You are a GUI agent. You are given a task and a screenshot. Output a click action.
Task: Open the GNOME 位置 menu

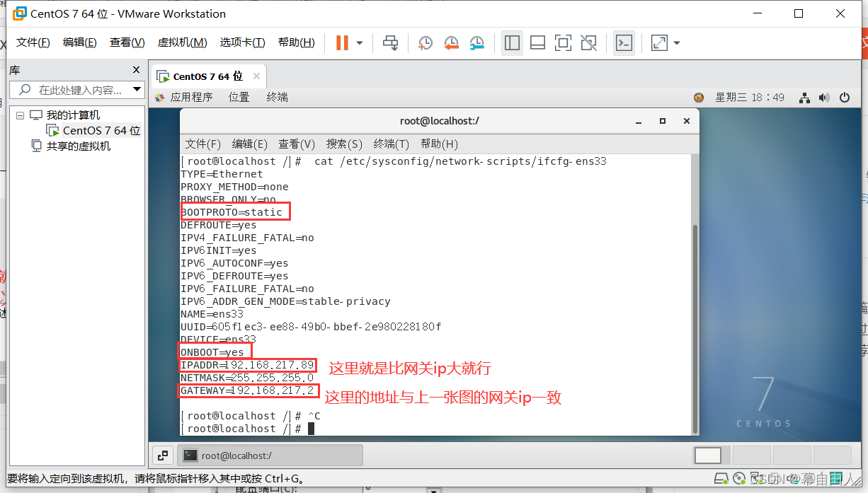[x=239, y=98]
